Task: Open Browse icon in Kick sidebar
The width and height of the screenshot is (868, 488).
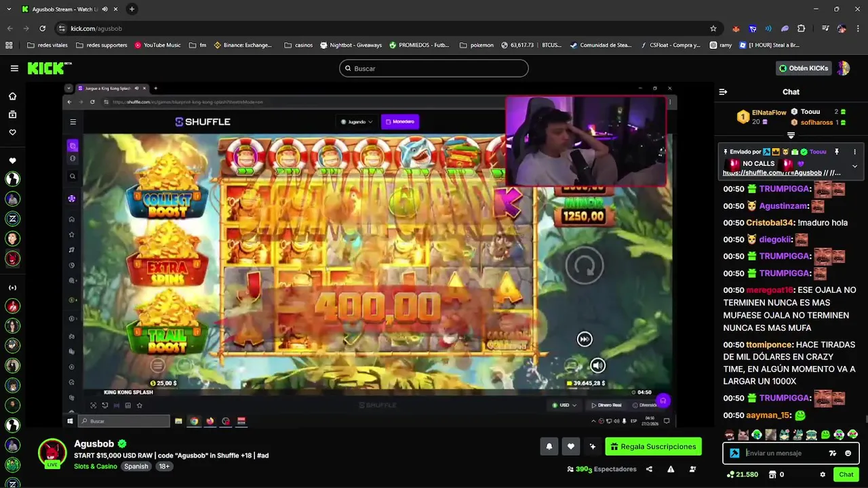Action: tap(12, 115)
